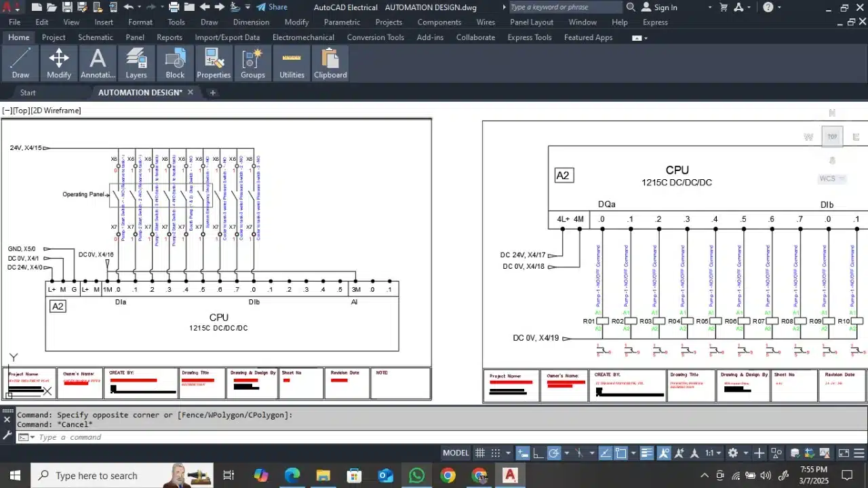Click the Help question mark icon
Screen dimensions: 868x488
768,7
